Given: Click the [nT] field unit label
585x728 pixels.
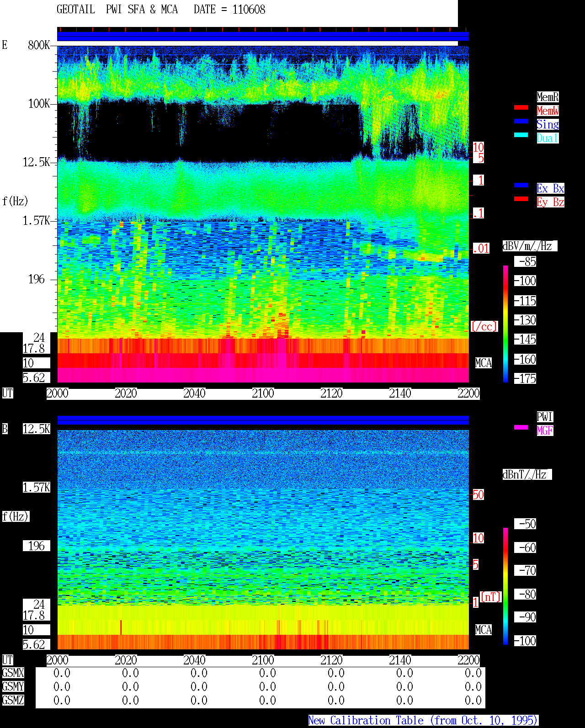Looking at the screenshot, I should (491, 597).
